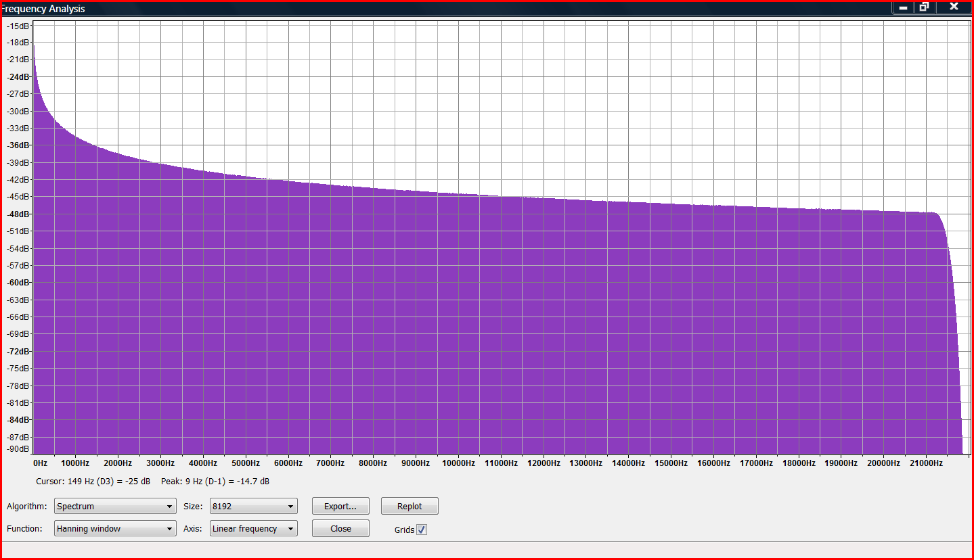
Task: Click the '15000Hz' frequency axis label
Action: tap(671, 463)
